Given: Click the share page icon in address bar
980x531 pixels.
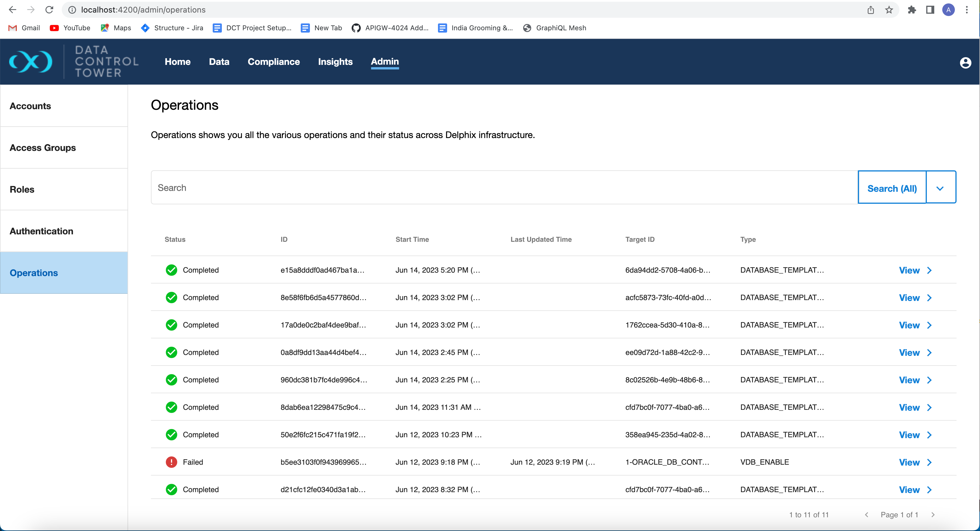Looking at the screenshot, I should 871,10.
